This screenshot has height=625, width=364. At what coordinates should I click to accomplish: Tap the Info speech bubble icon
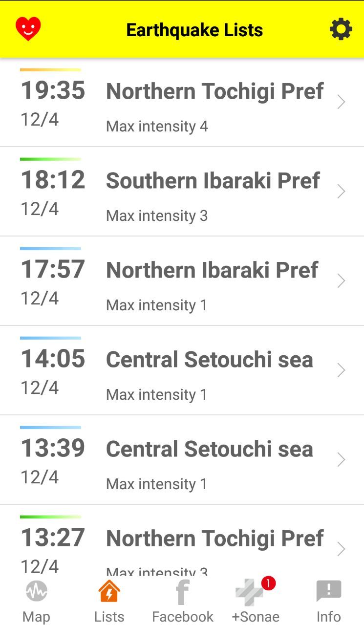pos(328,592)
